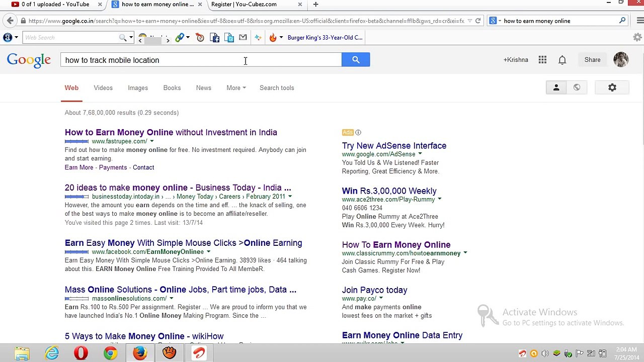Image resolution: width=644 pixels, height=362 pixels.
Task: Switch to the YouTube upload tab
Action: tap(55, 5)
